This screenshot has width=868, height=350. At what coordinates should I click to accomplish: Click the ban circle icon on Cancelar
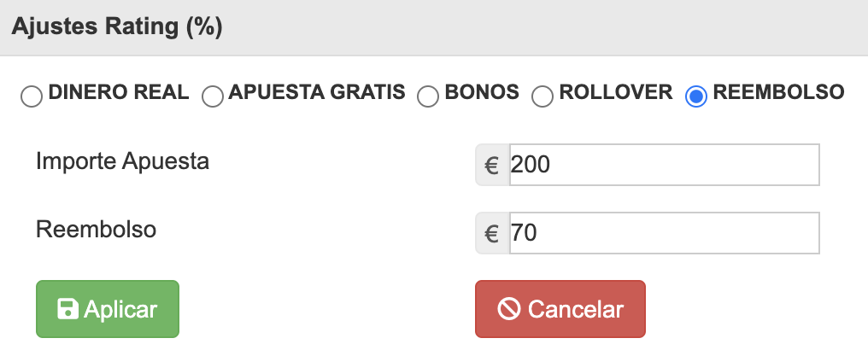(x=508, y=309)
